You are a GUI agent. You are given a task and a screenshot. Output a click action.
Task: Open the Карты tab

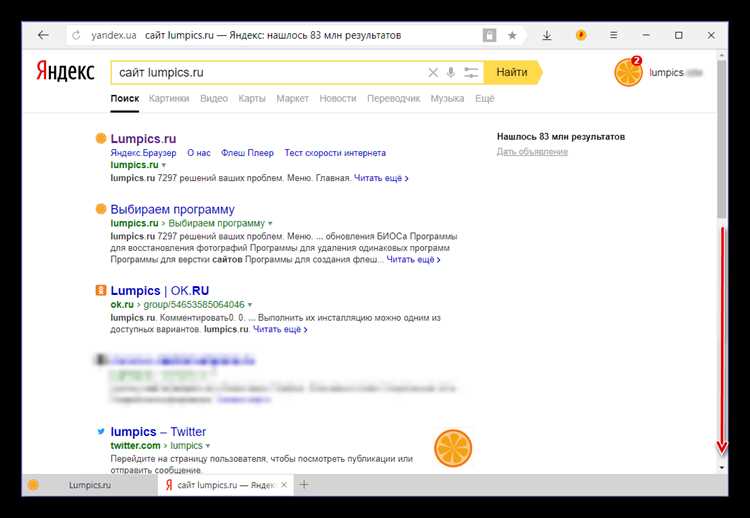point(252,99)
